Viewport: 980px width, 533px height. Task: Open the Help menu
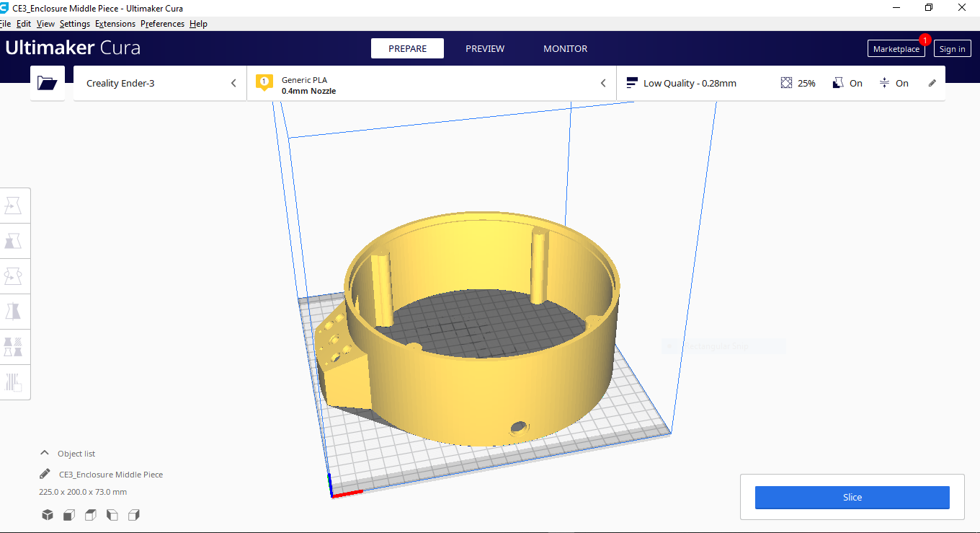coord(198,24)
